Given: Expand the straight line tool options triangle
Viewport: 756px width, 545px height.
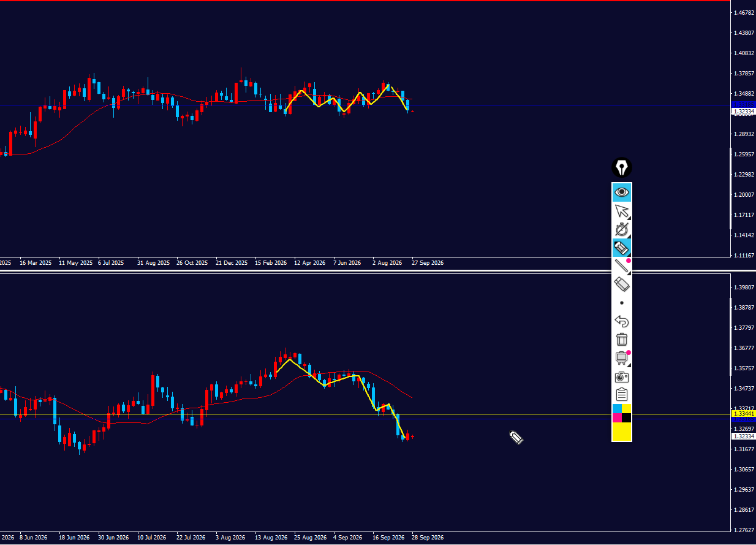Looking at the screenshot, I should [x=629, y=273].
